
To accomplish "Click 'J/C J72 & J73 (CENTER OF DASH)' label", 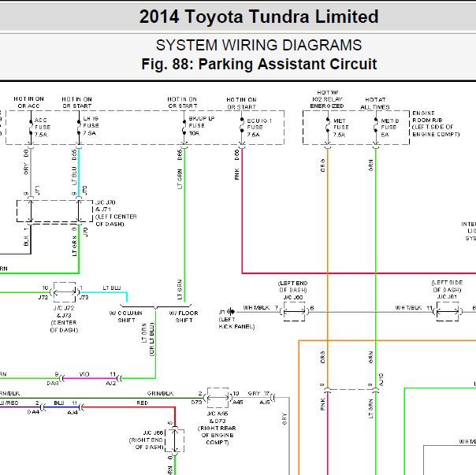I will pos(64,319).
